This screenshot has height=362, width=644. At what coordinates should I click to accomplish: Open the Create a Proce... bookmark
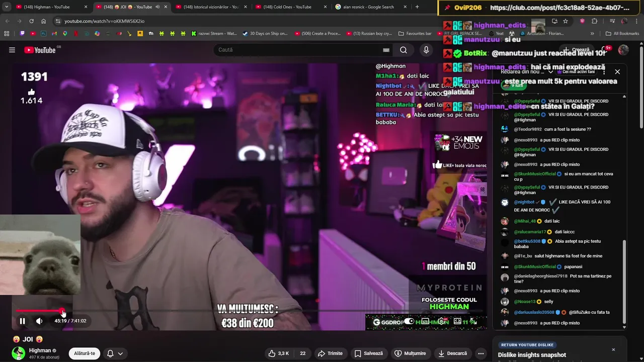(317, 34)
